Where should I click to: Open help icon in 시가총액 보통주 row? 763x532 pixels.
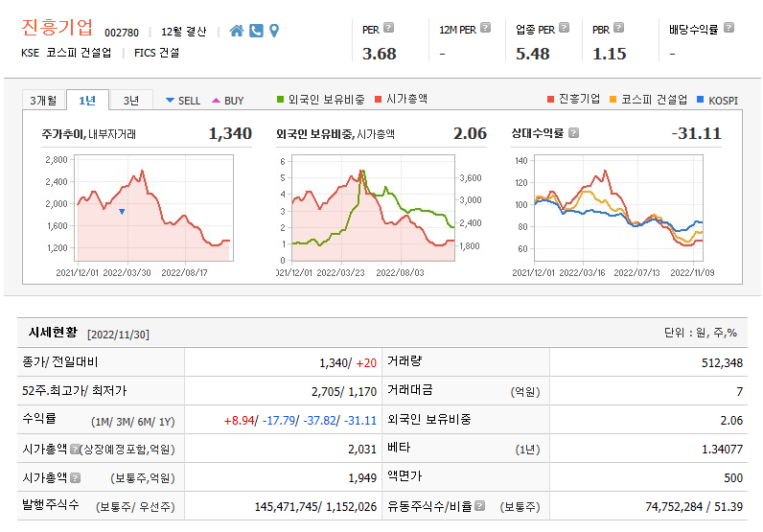pyautogui.click(x=75, y=477)
